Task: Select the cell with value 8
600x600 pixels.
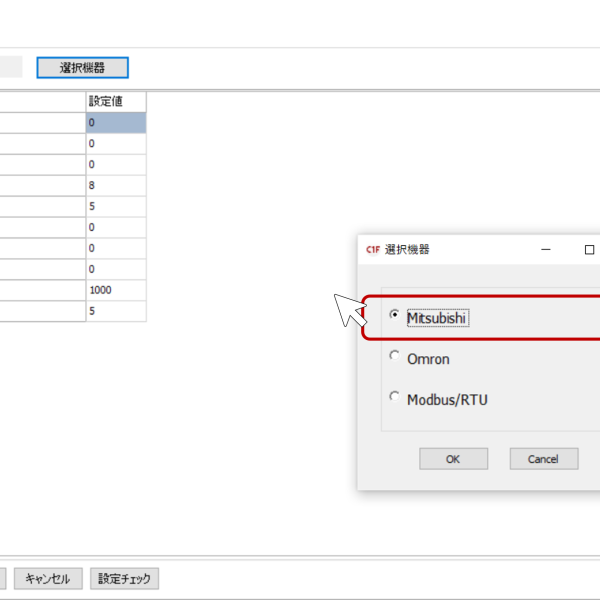Action: point(115,185)
